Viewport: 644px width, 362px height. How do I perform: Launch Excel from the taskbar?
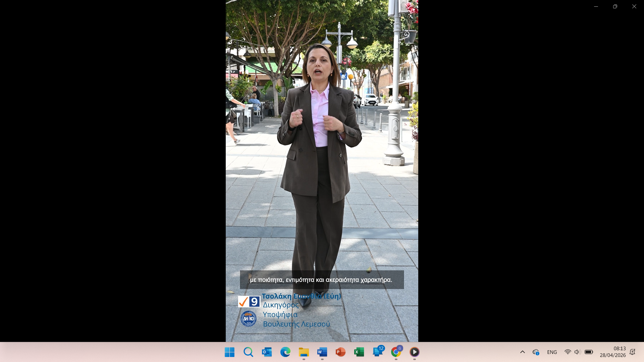point(359,352)
